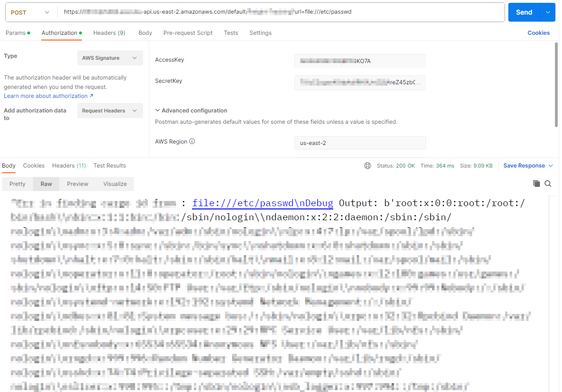Switch response view to Preview
The width and height of the screenshot is (562, 392).
click(x=77, y=184)
